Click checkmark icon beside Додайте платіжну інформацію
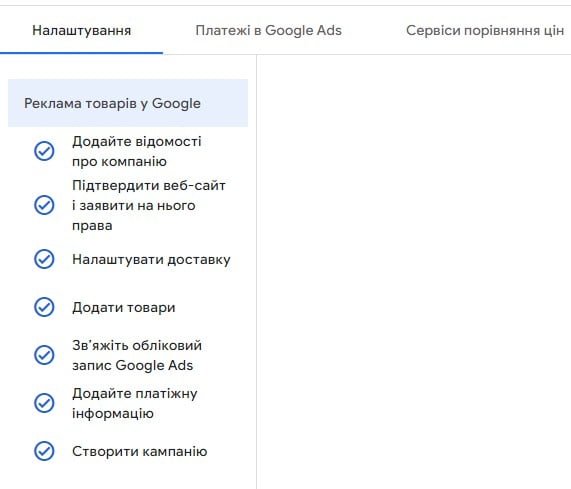This screenshot has width=571, height=489. pyautogui.click(x=44, y=403)
